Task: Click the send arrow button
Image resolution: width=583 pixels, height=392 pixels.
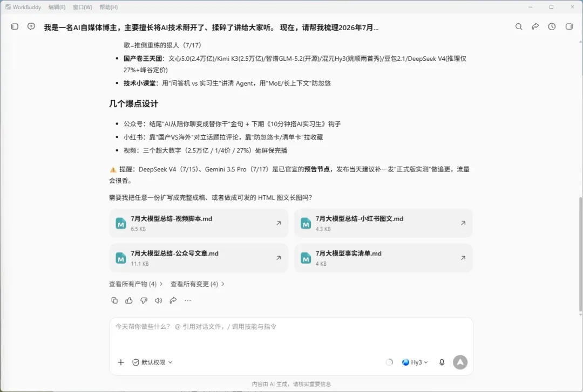Action: click(460, 362)
